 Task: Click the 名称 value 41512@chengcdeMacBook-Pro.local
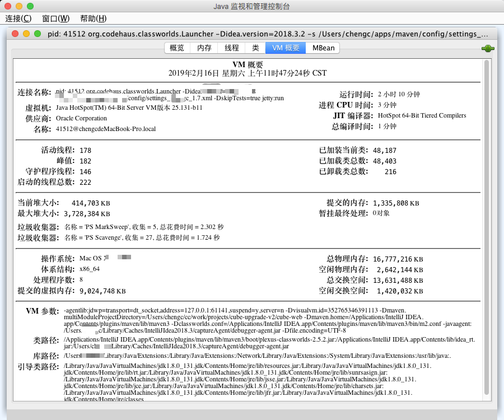106,129
